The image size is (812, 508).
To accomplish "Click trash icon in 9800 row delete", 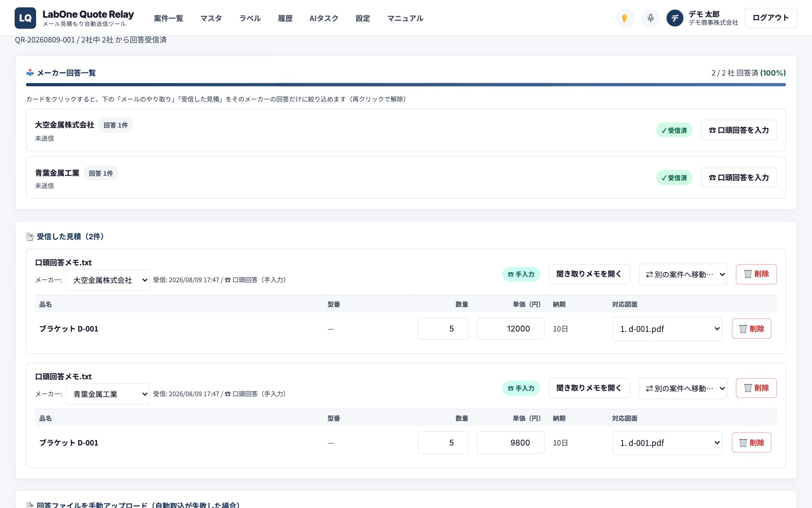I will 743,443.
